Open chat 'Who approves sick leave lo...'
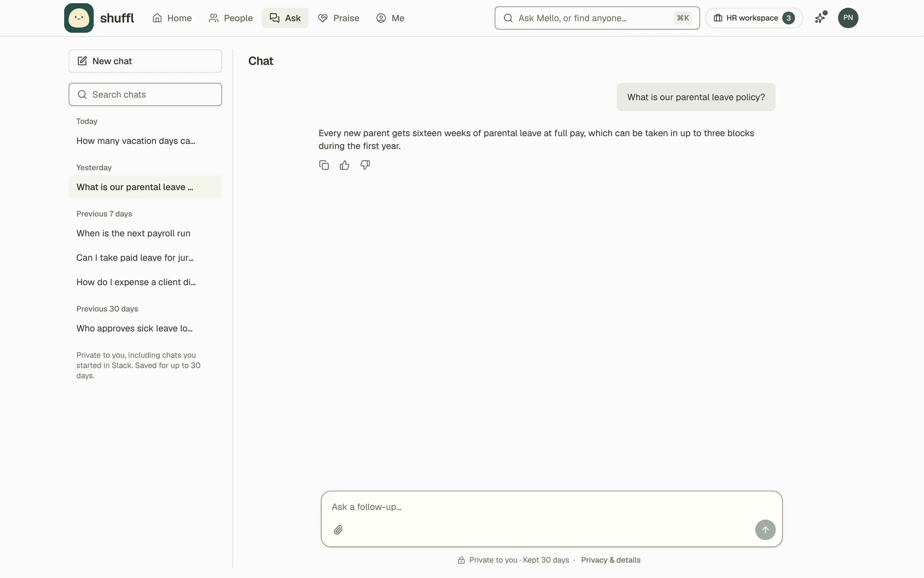 (145, 328)
